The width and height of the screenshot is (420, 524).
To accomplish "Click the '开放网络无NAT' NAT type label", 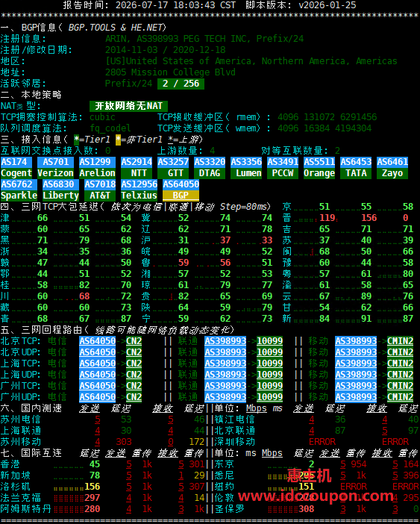I will pyautogui.click(x=128, y=106).
